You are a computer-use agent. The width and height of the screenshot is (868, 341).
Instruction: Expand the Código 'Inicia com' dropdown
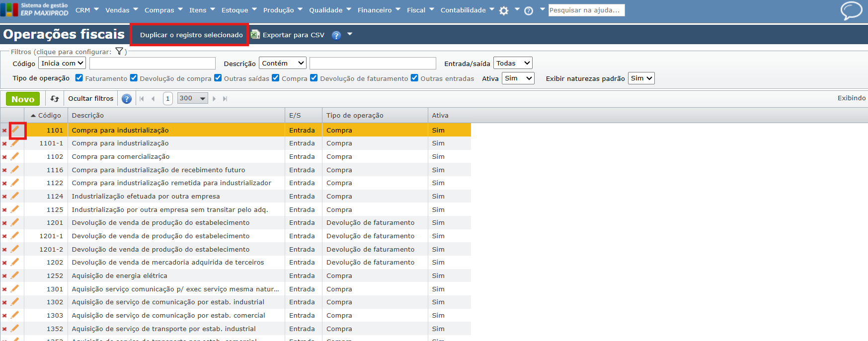pos(62,63)
